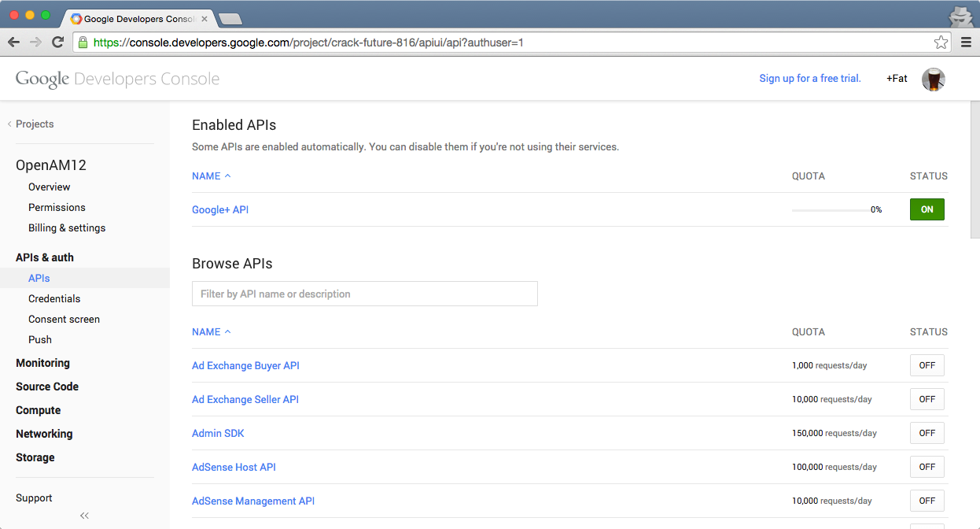980x529 pixels.
Task: Open the AdSense Host API link
Action: pos(234,467)
